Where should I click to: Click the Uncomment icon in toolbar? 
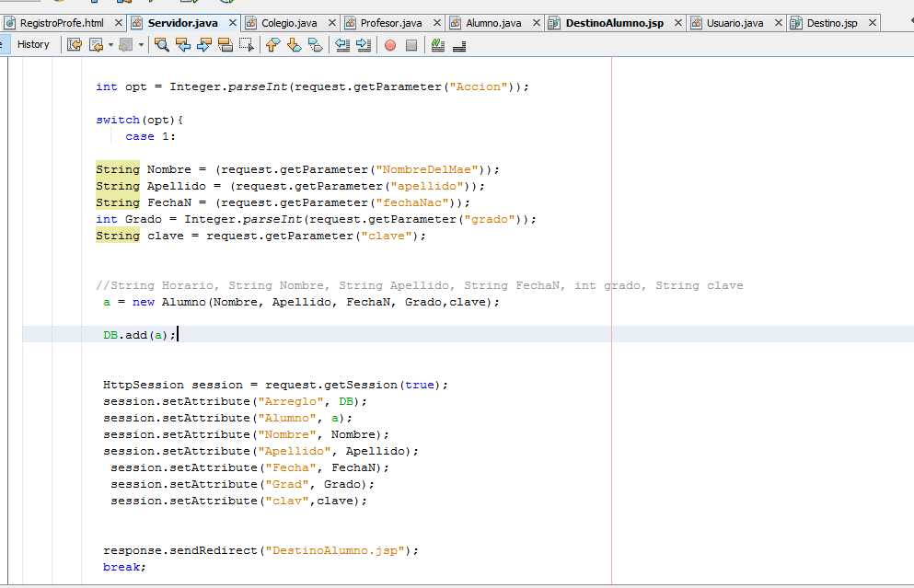pos(459,45)
